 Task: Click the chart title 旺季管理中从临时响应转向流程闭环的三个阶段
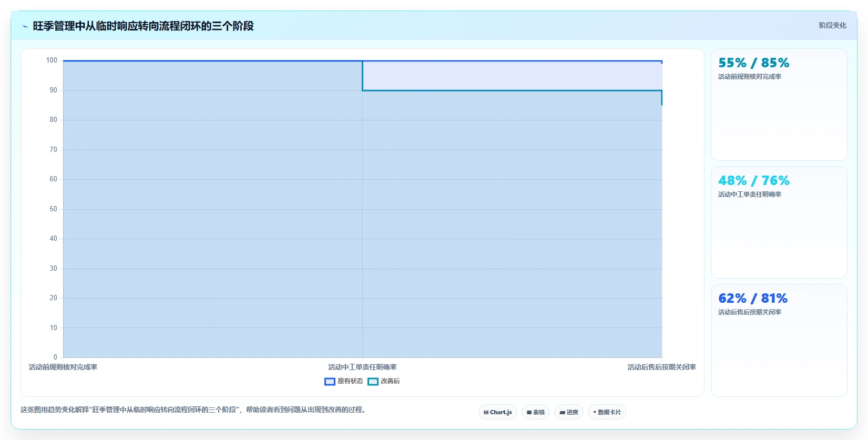(x=143, y=26)
